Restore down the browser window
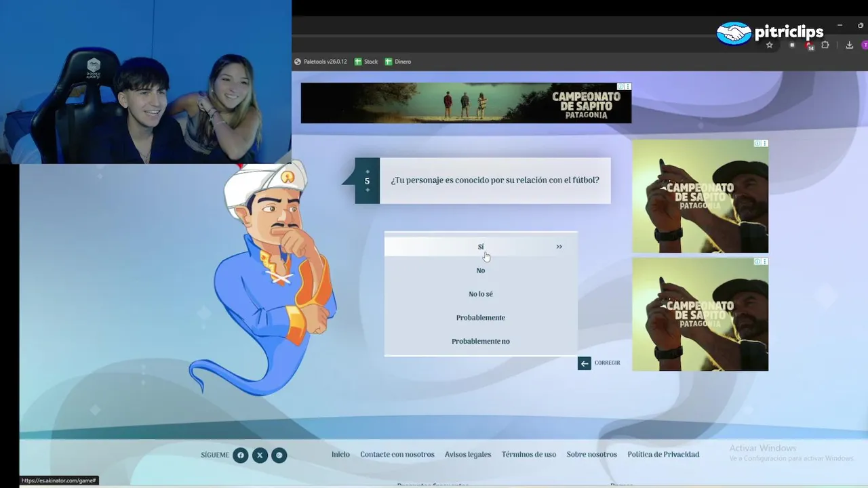Screen dimensions: 868x488 tap(861, 25)
